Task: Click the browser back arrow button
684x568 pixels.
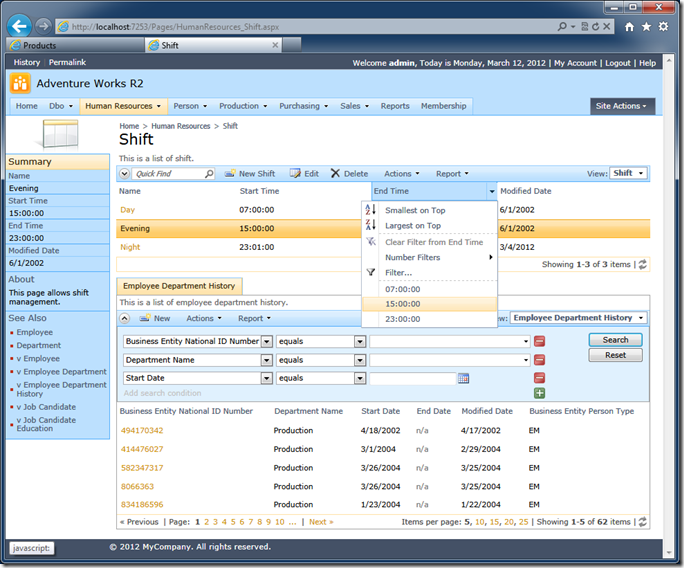Action: click(x=18, y=25)
